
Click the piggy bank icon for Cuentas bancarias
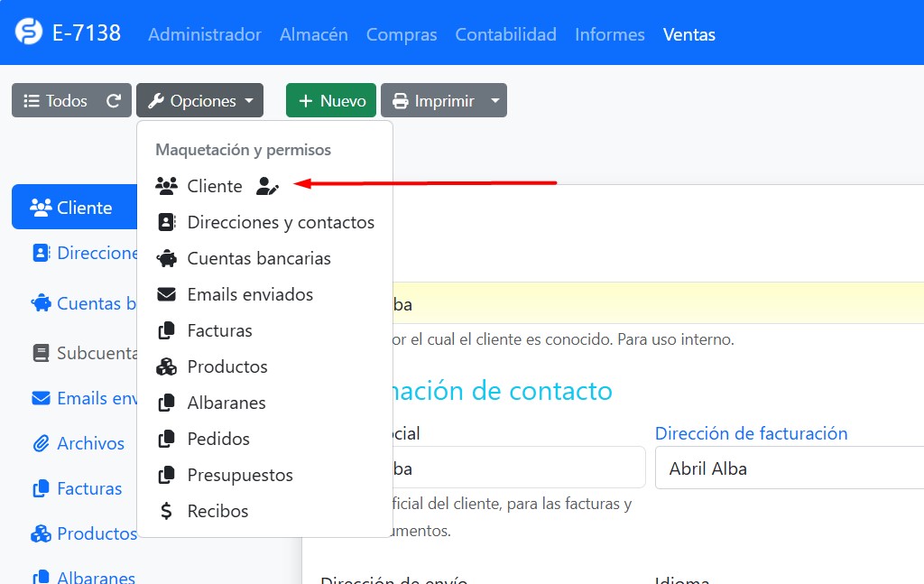[x=166, y=258]
